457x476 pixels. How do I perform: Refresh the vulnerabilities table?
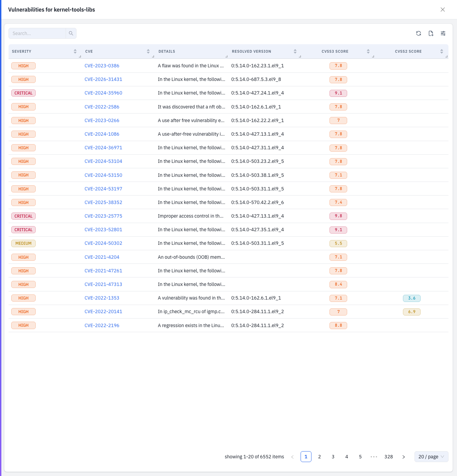tap(419, 33)
